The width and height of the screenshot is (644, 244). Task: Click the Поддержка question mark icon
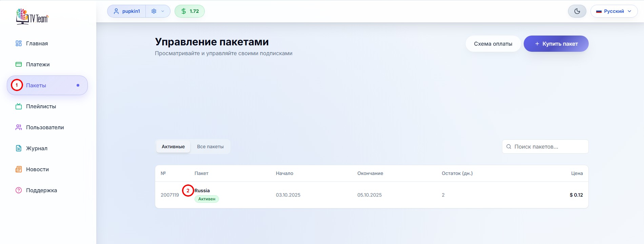click(x=19, y=190)
